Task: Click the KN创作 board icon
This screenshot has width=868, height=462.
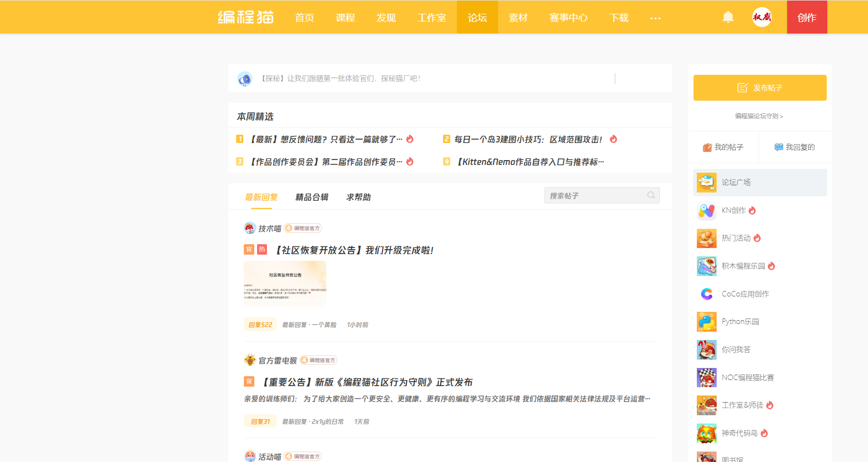Action: click(x=707, y=211)
